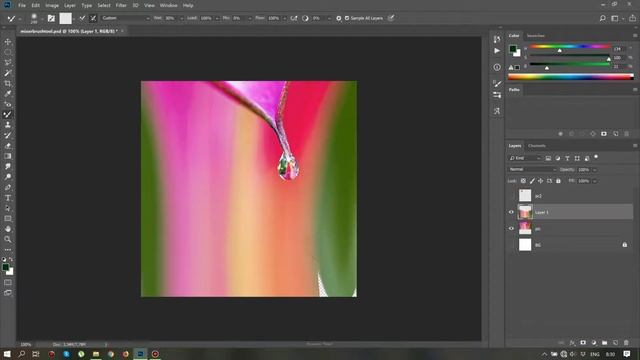Toggle Load brush after each stroke
Screen dimensions: 640x360
click(x=82, y=18)
